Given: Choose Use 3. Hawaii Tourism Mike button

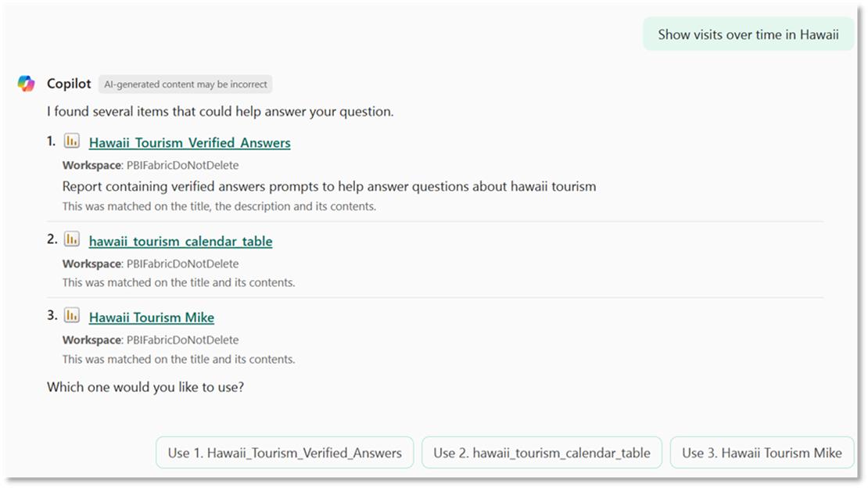Looking at the screenshot, I should pyautogui.click(x=762, y=453).
